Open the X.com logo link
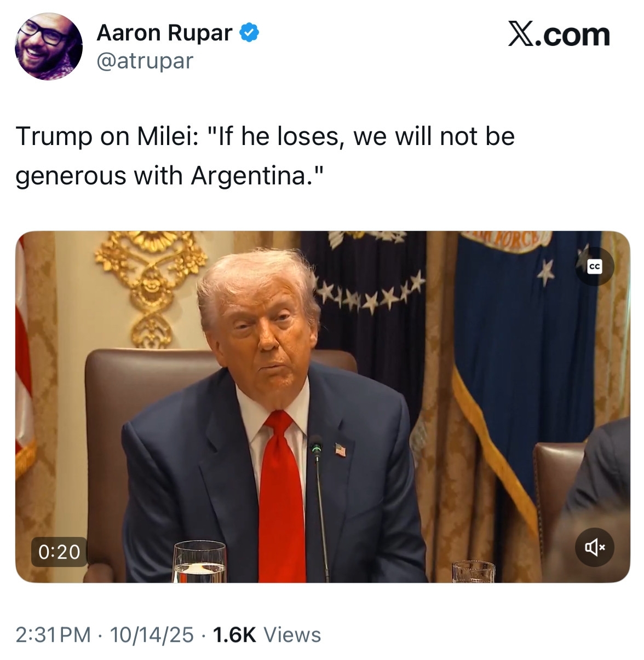Image resolution: width=644 pixels, height=660 pixels. (x=559, y=34)
